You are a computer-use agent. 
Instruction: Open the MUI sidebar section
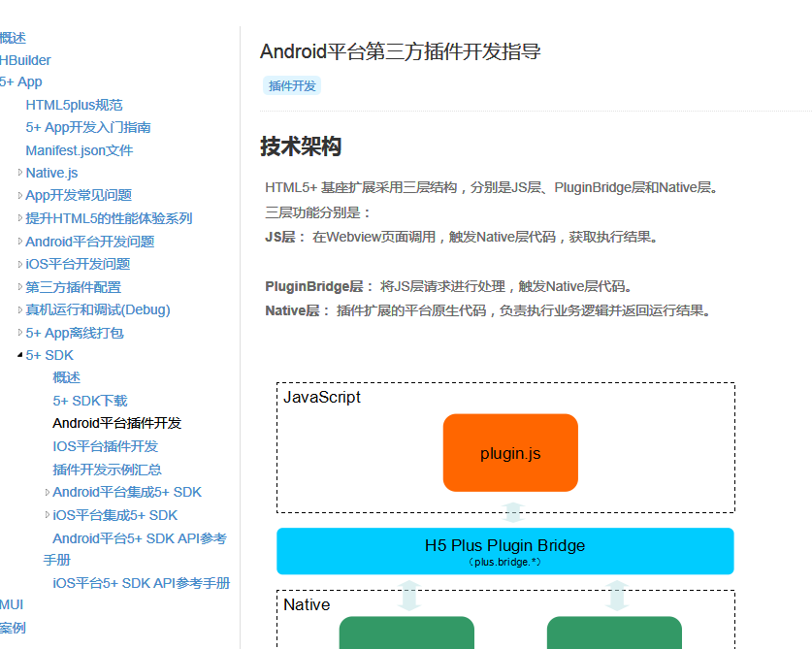[12, 604]
